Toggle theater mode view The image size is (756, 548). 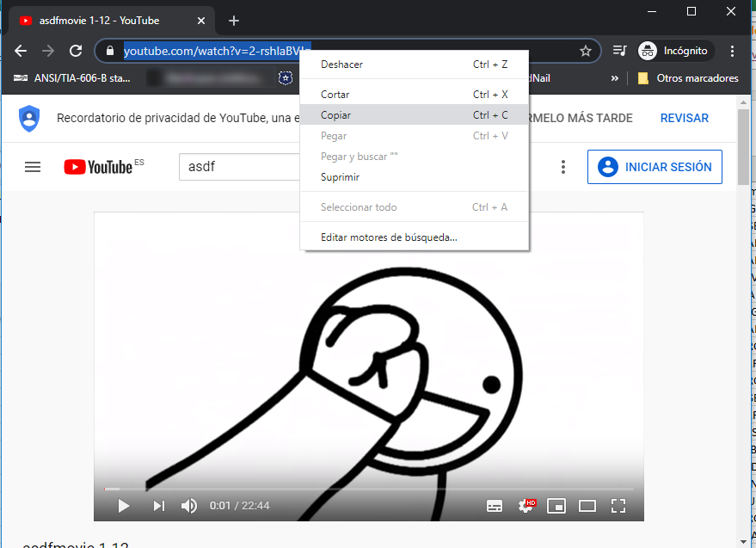point(587,506)
